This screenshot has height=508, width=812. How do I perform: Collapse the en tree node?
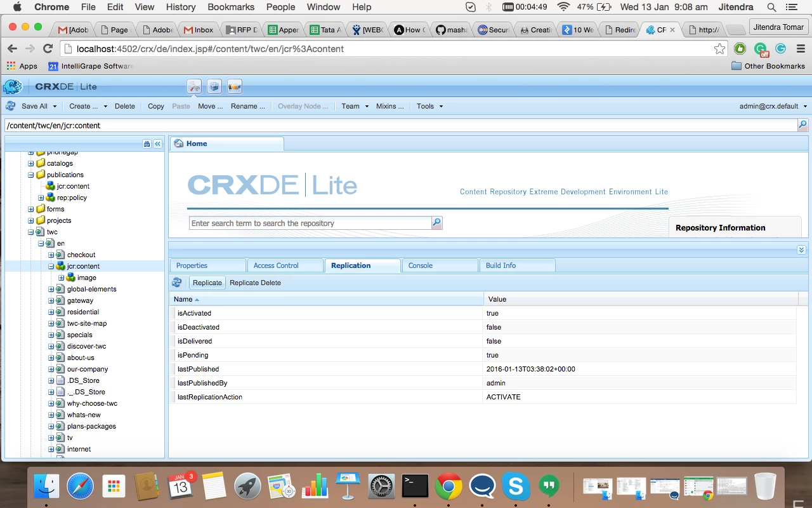pos(41,243)
